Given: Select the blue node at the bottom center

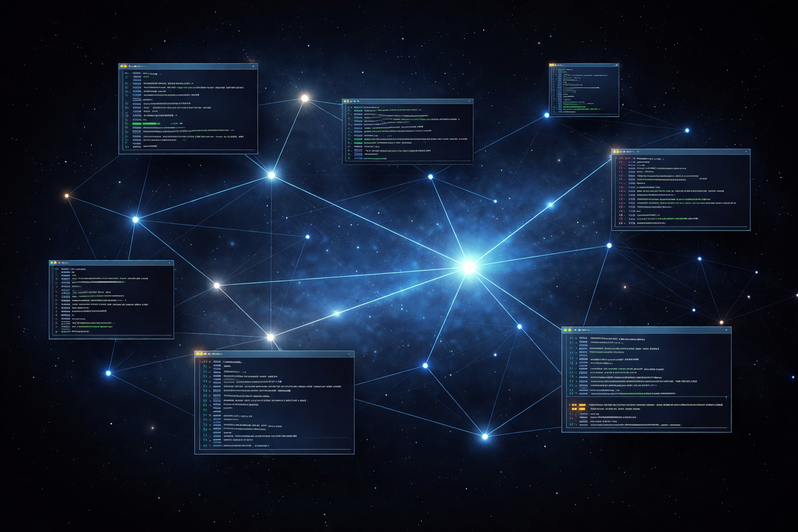Looking at the screenshot, I should (x=485, y=436).
